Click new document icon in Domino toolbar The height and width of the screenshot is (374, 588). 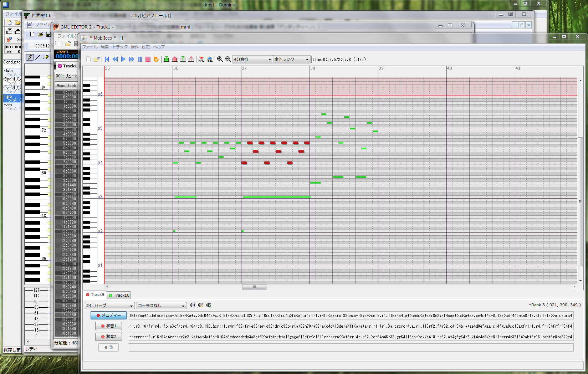tap(9, 22)
